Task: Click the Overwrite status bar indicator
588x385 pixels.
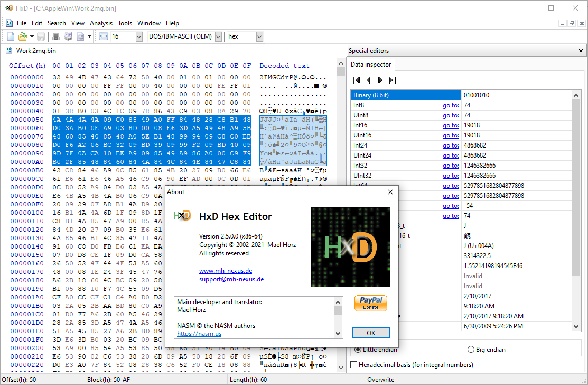Action: coord(380,379)
